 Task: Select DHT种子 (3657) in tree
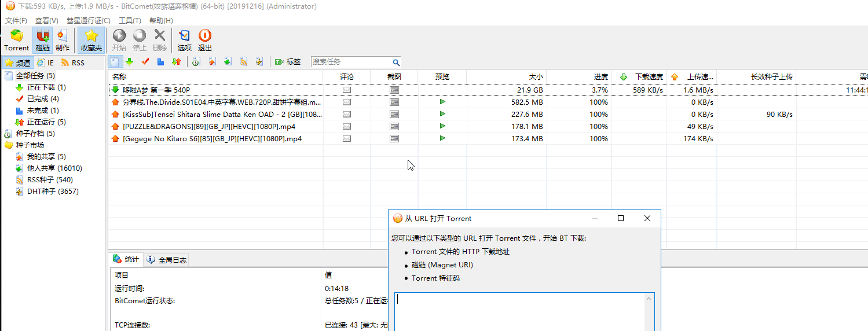53,192
